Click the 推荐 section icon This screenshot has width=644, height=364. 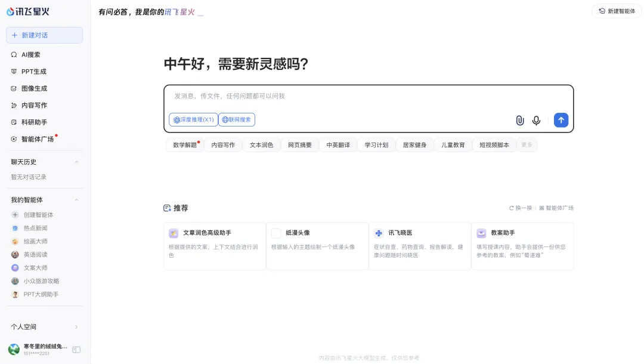(x=167, y=208)
